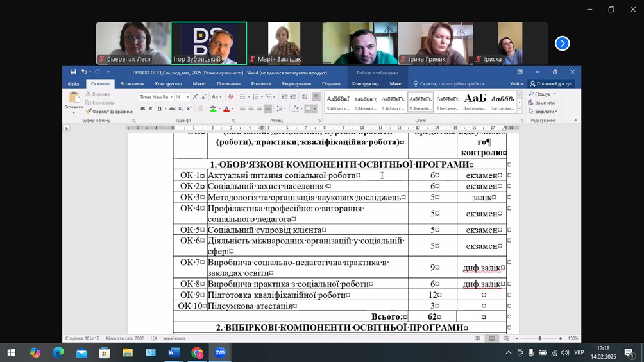Toggle bold formatting (Ж)

click(x=142, y=109)
